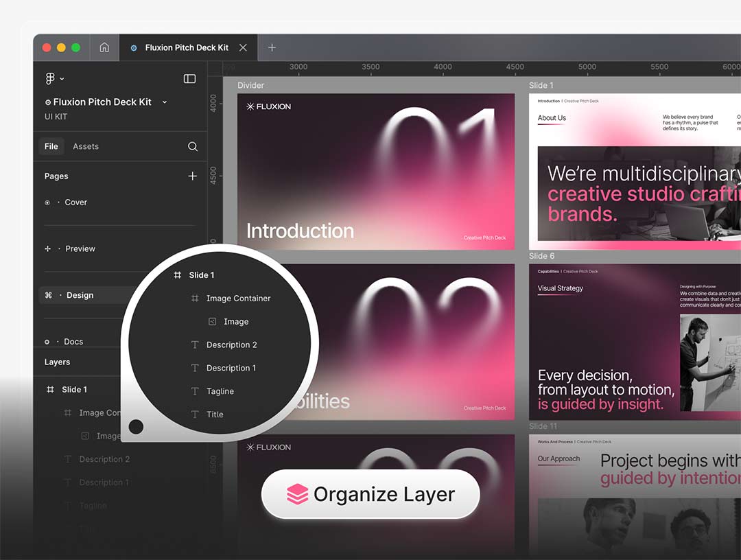
Task: Switch to the Assets tab
Action: coord(86,146)
